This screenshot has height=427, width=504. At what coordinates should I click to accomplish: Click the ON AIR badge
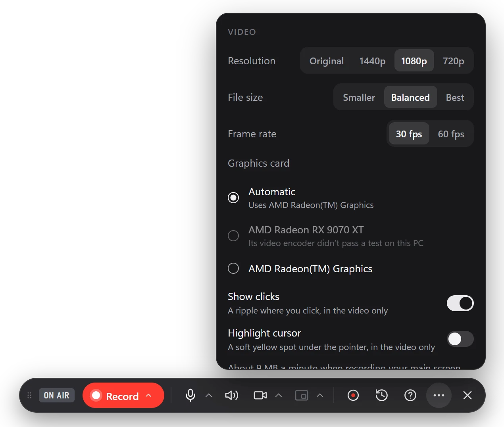coord(57,395)
